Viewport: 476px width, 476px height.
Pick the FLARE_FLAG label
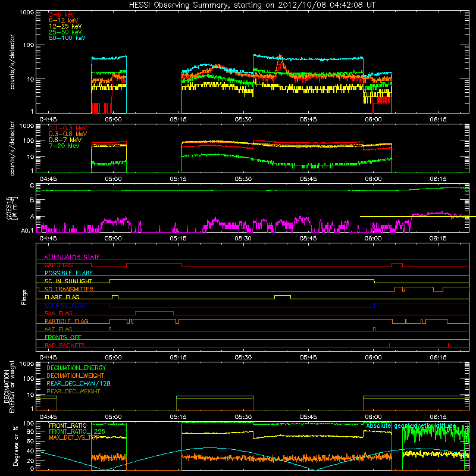coord(62,297)
